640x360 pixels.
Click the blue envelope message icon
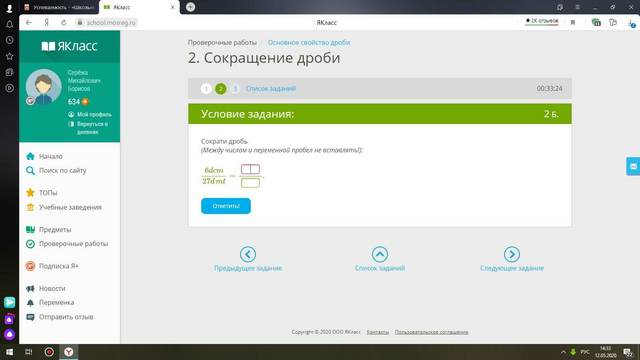click(633, 166)
